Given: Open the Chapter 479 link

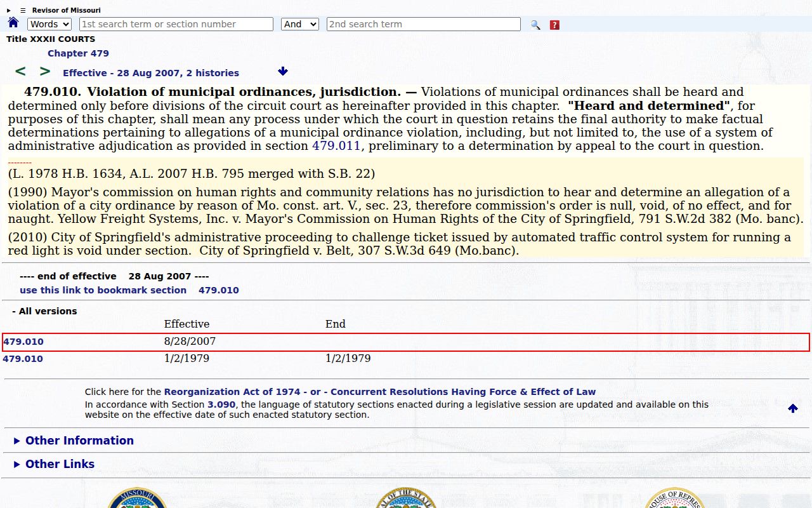Looking at the screenshot, I should click(x=78, y=53).
